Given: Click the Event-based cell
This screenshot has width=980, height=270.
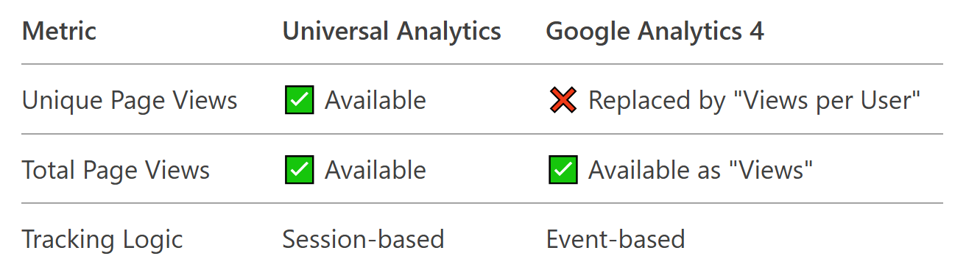Looking at the screenshot, I should [616, 240].
